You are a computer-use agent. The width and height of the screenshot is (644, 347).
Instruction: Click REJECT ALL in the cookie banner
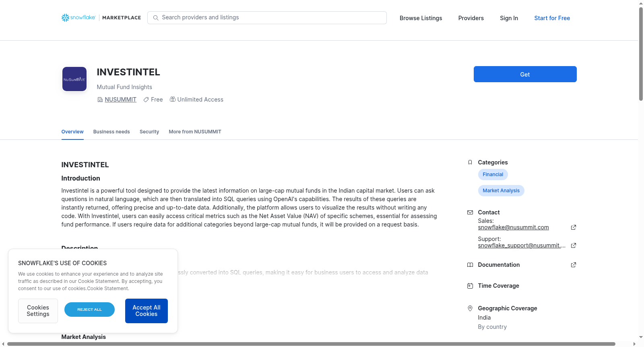coord(89,310)
